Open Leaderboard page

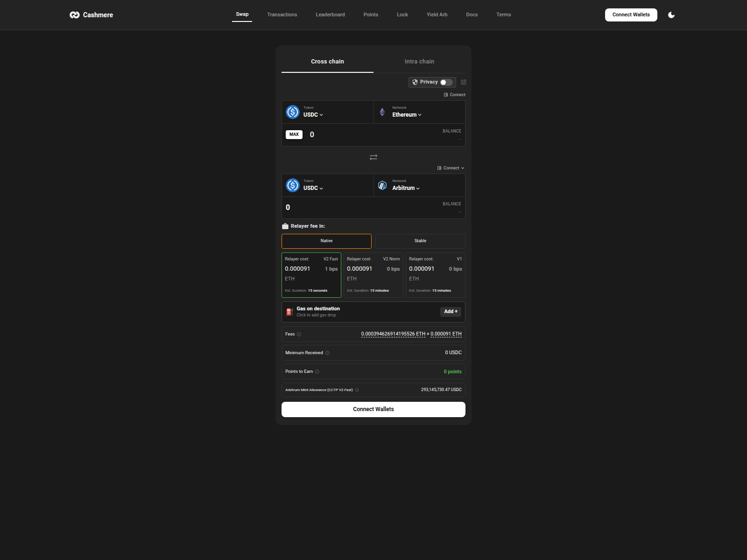click(x=330, y=15)
